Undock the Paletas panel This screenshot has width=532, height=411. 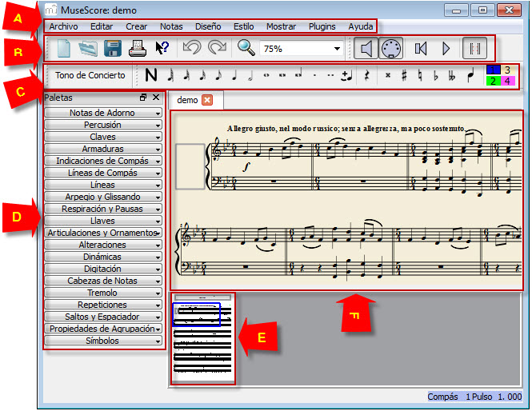(143, 98)
